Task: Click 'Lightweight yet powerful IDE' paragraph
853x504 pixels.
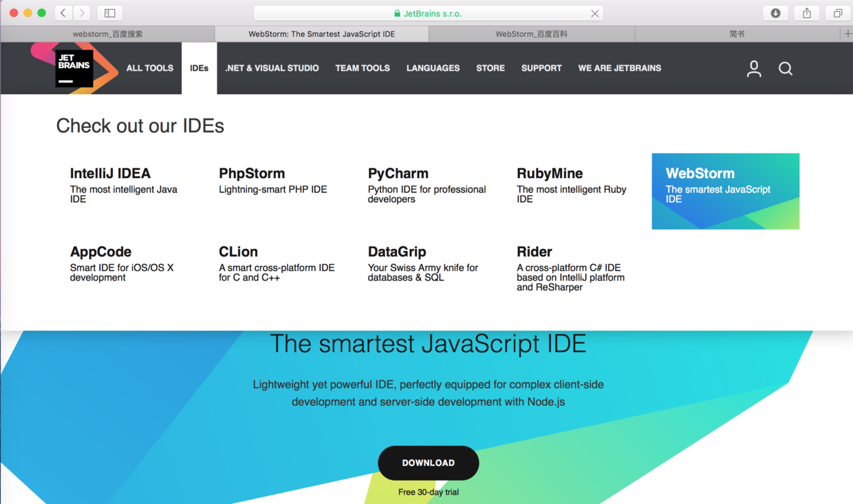Action: click(x=429, y=393)
